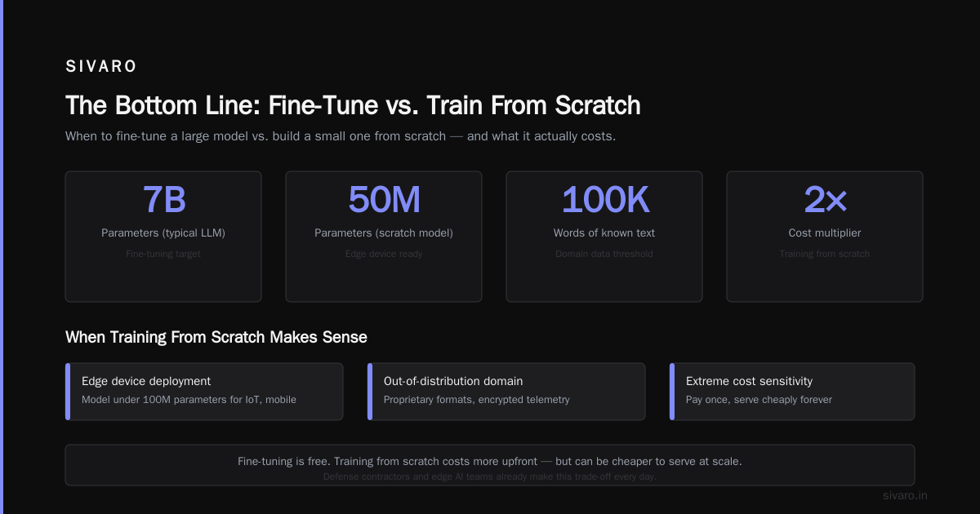Select the 7B parameters stat card

(x=163, y=237)
